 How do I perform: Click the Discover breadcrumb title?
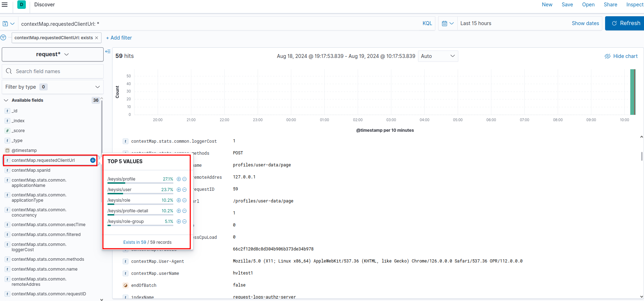coord(45,5)
